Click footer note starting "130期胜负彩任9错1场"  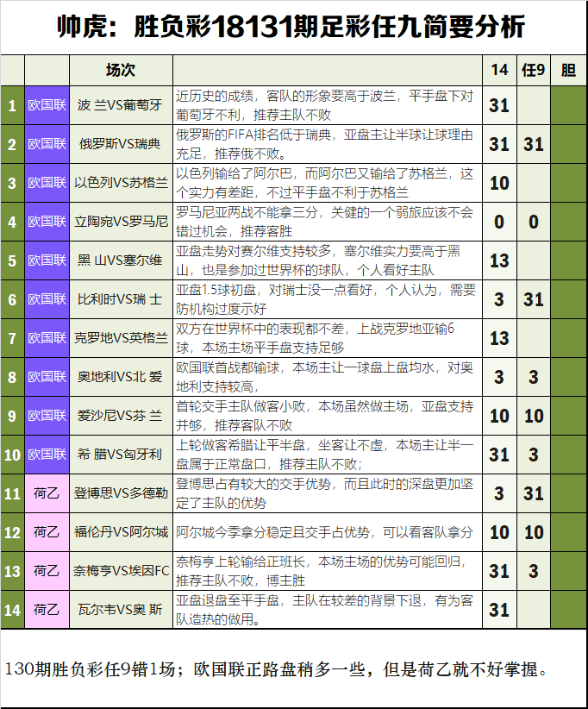(276, 669)
